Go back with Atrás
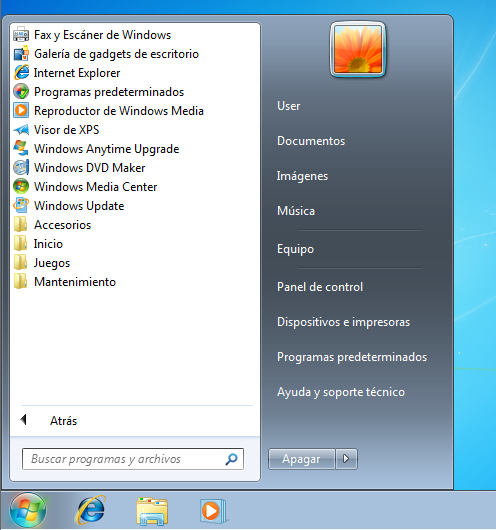Screen dimensions: 496x530 pos(49,420)
